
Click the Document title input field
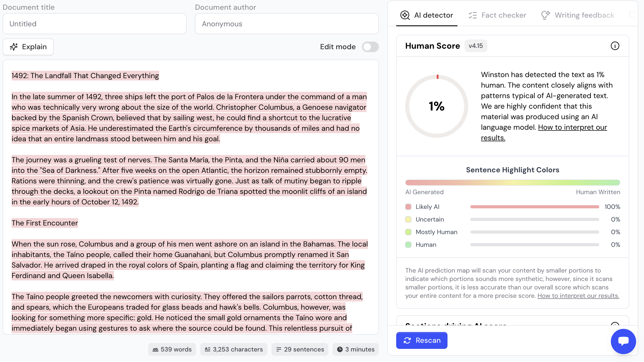[x=94, y=24]
